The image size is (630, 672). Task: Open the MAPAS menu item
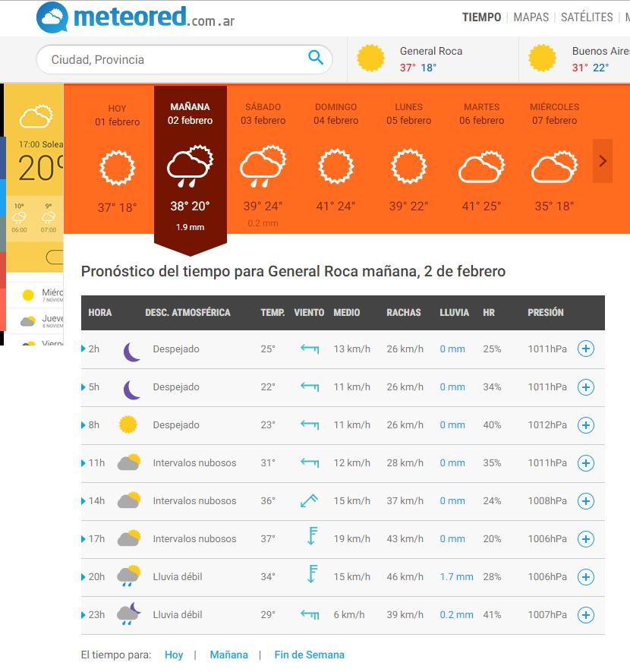tap(531, 17)
